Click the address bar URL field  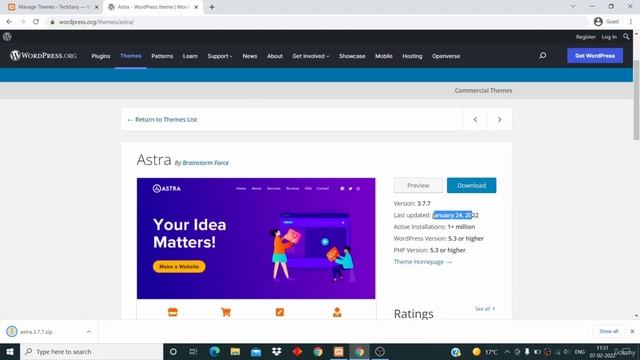[318, 22]
